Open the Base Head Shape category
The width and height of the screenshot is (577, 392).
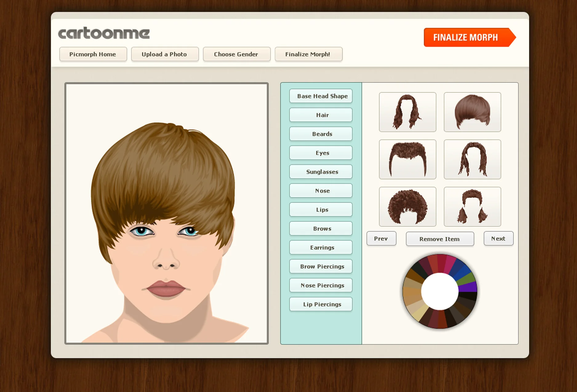[x=321, y=96]
